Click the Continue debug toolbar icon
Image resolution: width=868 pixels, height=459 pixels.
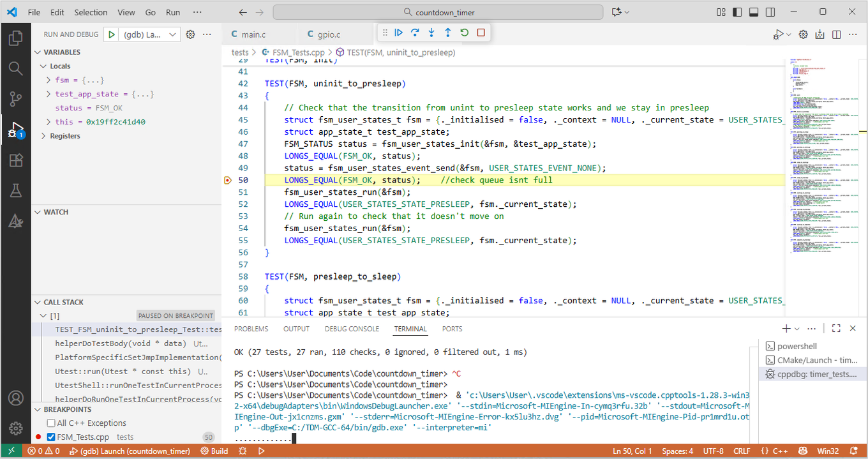pyautogui.click(x=398, y=33)
